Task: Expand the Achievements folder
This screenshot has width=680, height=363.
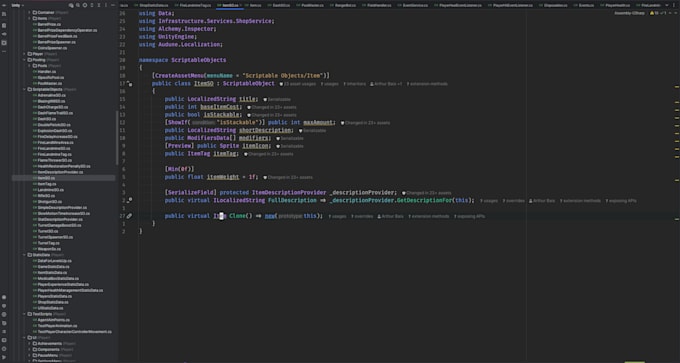Action: 29,343
